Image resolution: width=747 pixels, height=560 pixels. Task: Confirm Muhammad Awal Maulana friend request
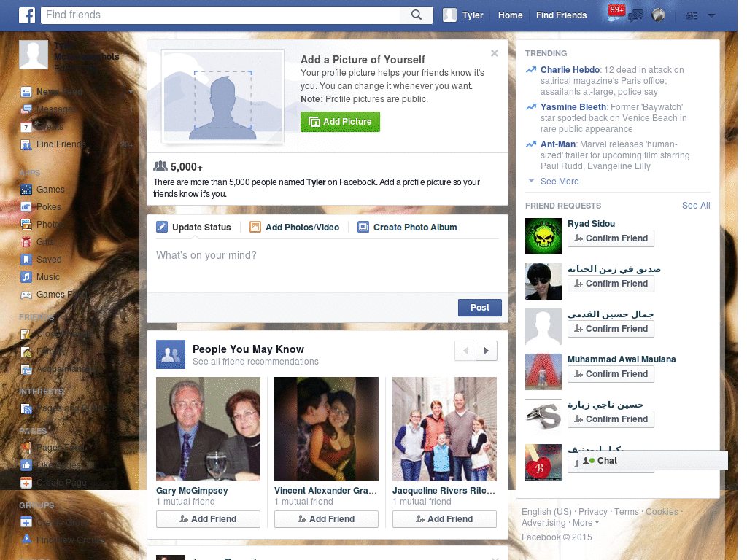tap(611, 374)
